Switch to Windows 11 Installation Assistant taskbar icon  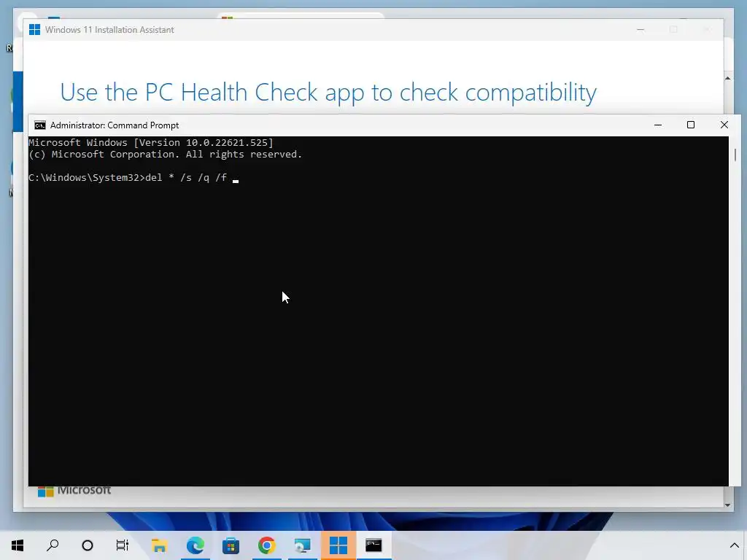tap(338, 545)
